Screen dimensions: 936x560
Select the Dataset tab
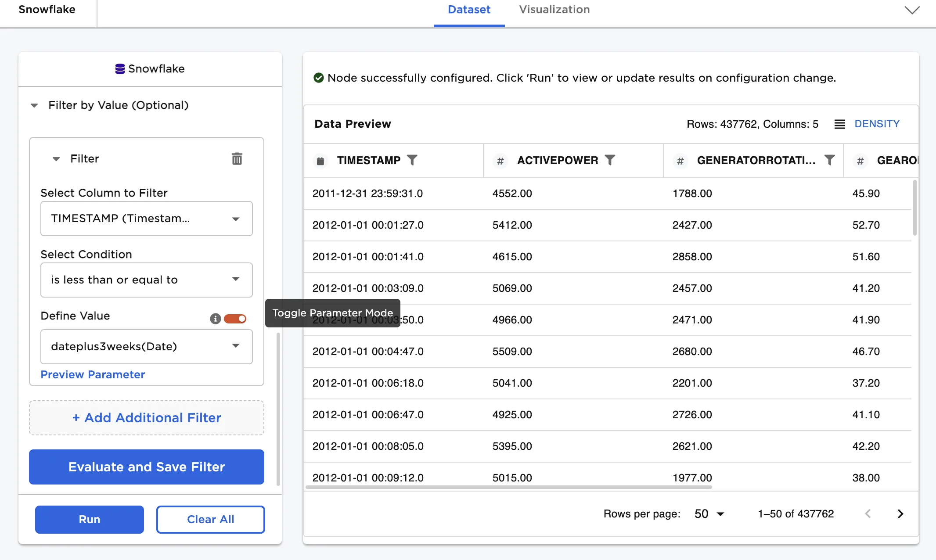coord(469,10)
